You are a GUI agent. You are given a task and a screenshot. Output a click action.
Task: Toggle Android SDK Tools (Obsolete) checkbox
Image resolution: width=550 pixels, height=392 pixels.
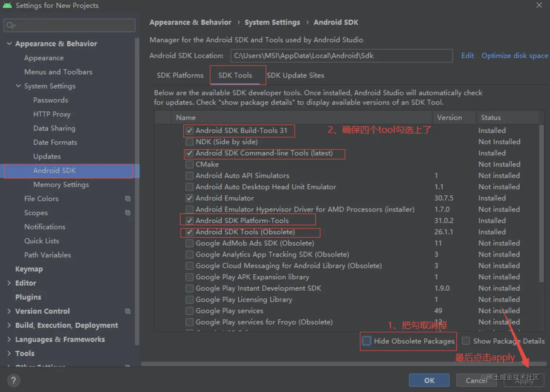(x=190, y=232)
